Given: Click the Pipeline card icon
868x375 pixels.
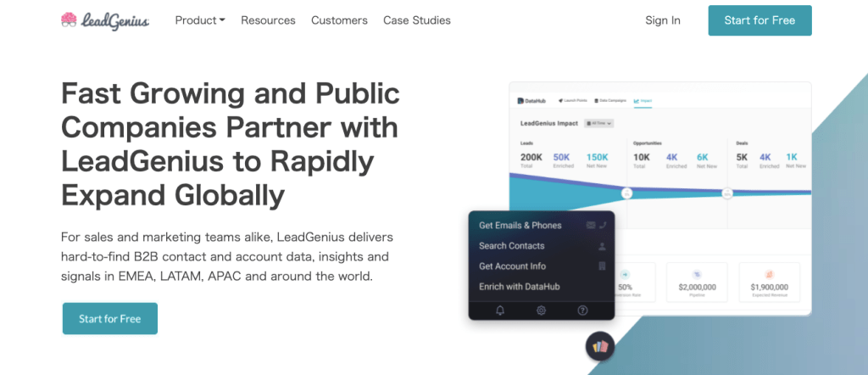Looking at the screenshot, I should [x=697, y=274].
